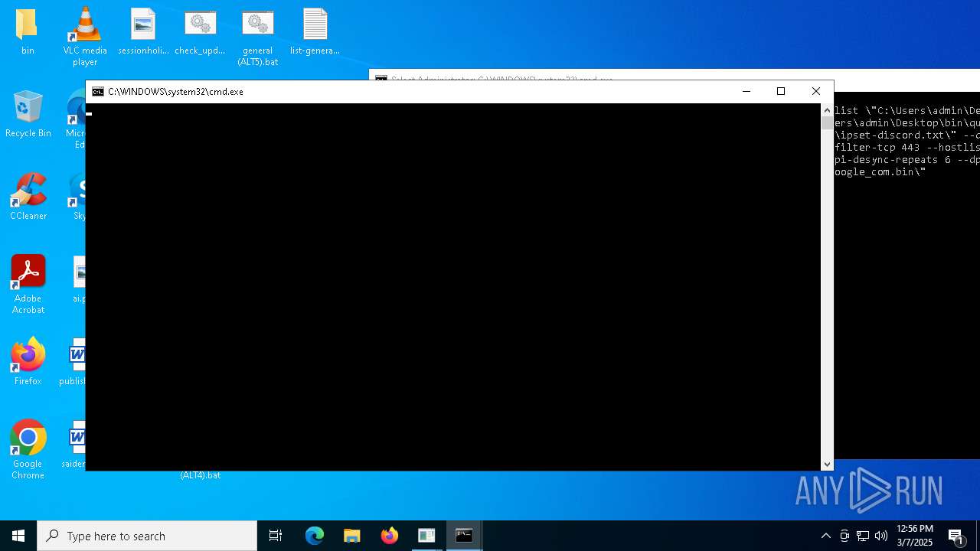
Task: Show hidden system tray icons
Action: tap(825, 536)
